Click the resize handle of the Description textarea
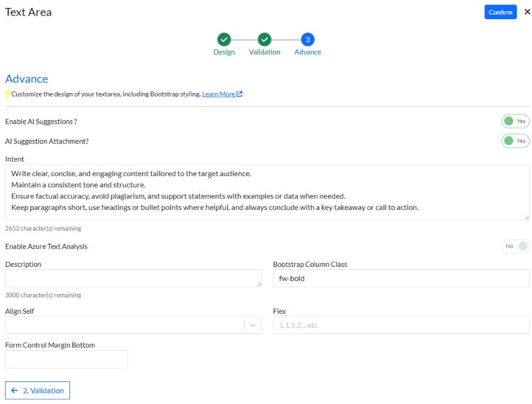Screen dimensions: 532x404 click(259, 284)
